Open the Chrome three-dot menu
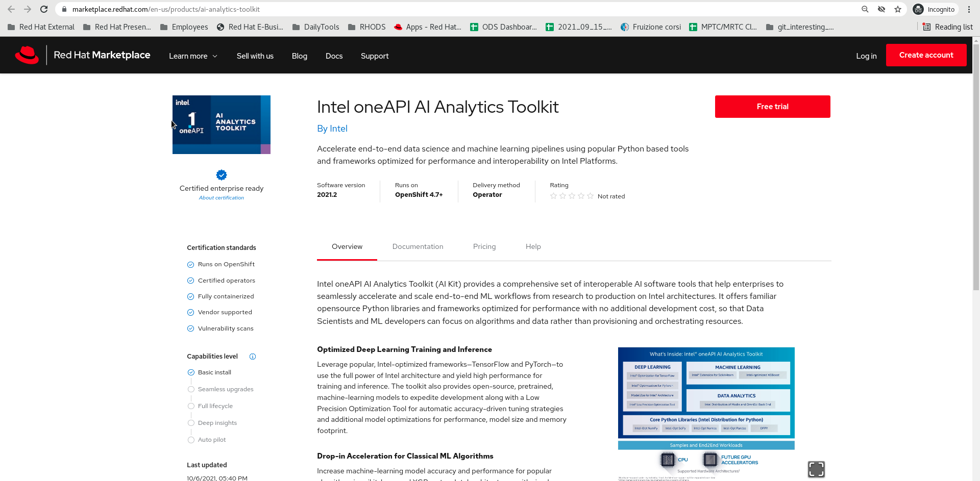Image resolution: width=980 pixels, height=481 pixels. point(969,9)
